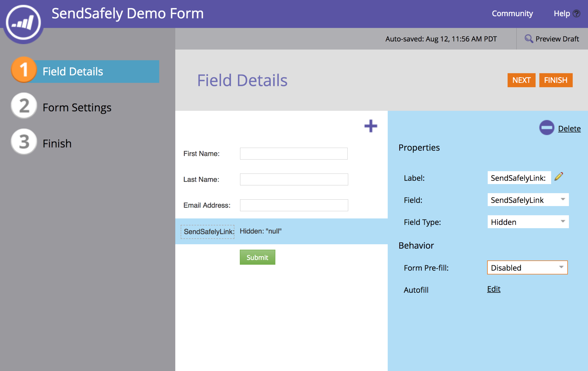
Task: Click the Help question mark icon
Action: [x=576, y=13]
